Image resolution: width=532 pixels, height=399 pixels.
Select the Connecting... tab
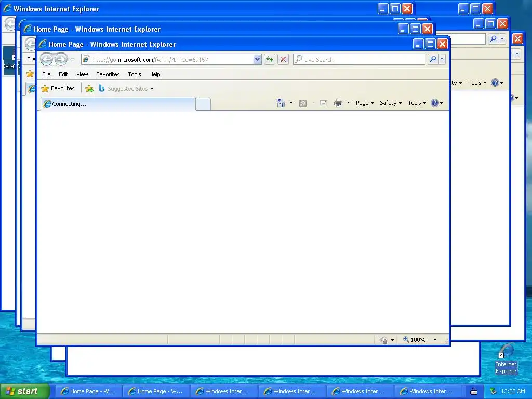point(118,104)
